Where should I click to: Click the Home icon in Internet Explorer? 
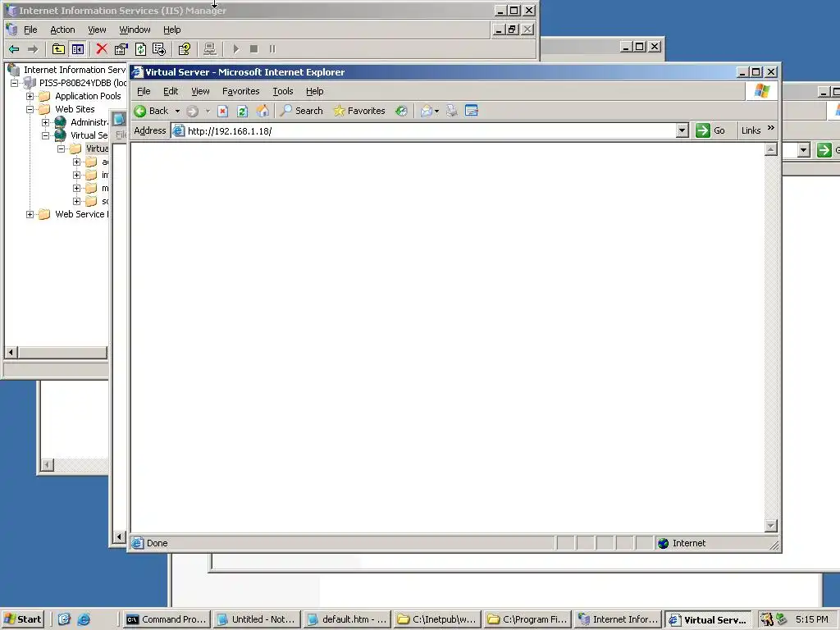pos(262,111)
